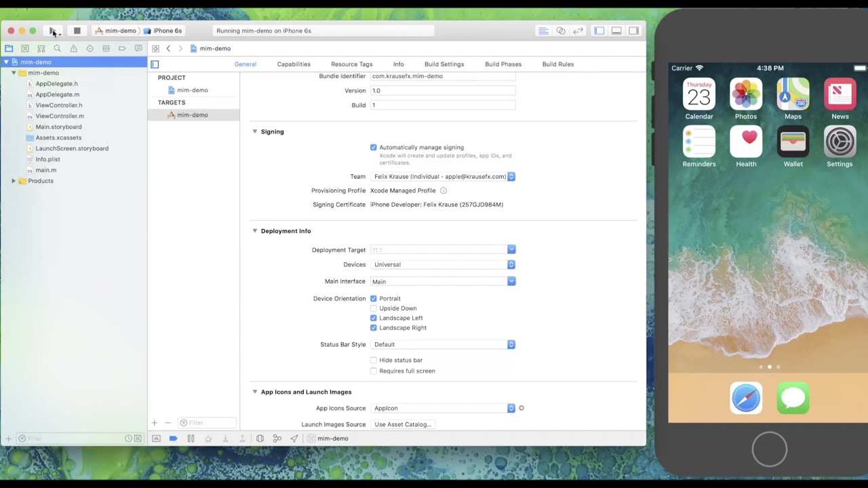Viewport: 868px width, 488px height.
Task: Open the Source Control navigator
Action: pos(25,49)
